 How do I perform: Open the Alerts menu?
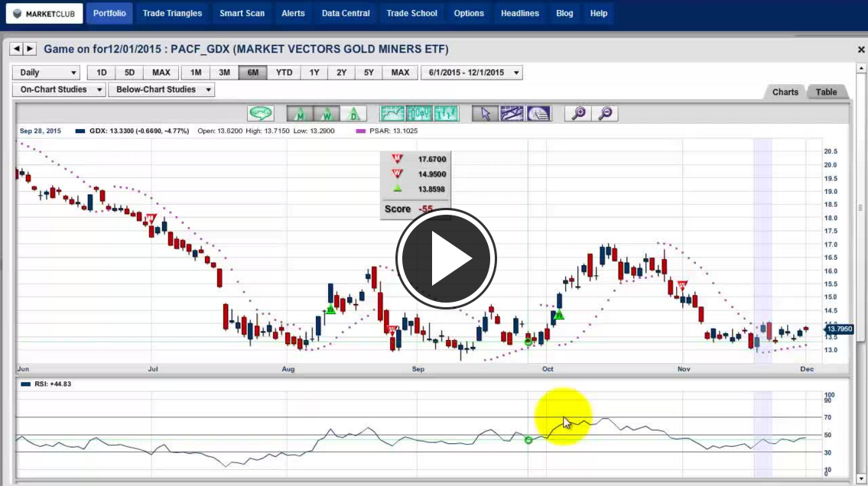(x=293, y=13)
